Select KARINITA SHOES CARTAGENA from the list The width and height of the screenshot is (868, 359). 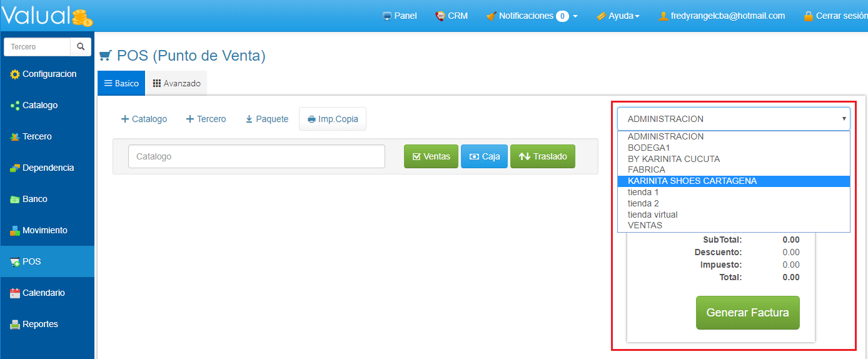tap(692, 181)
